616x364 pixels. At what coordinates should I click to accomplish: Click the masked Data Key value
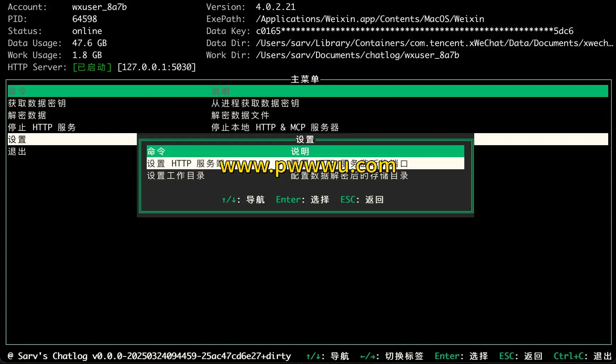415,31
